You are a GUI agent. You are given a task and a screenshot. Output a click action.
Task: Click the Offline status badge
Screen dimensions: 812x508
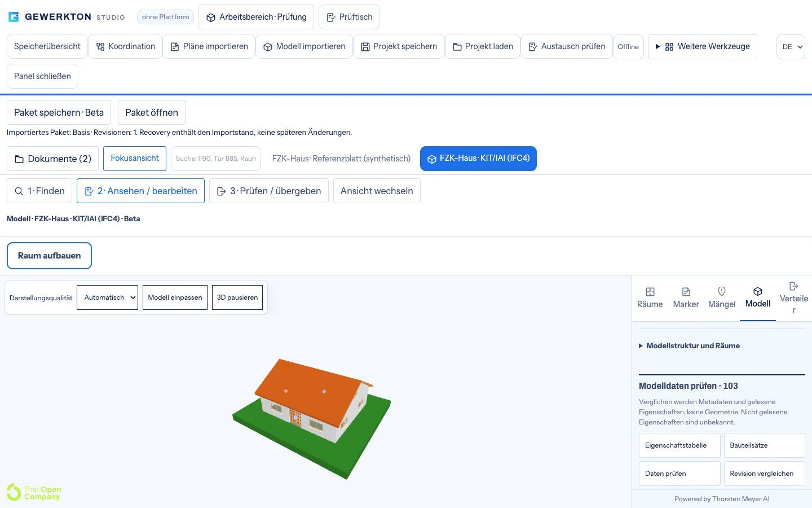(628, 47)
